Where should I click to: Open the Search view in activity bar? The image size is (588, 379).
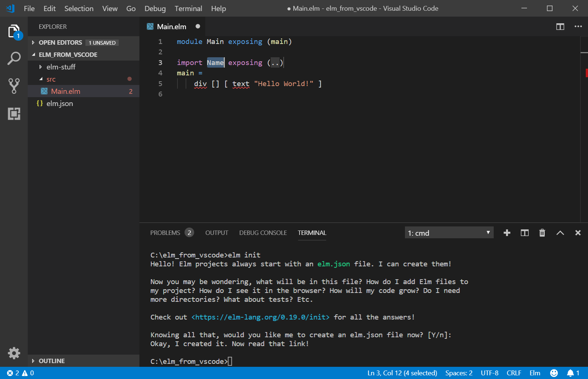point(14,58)
